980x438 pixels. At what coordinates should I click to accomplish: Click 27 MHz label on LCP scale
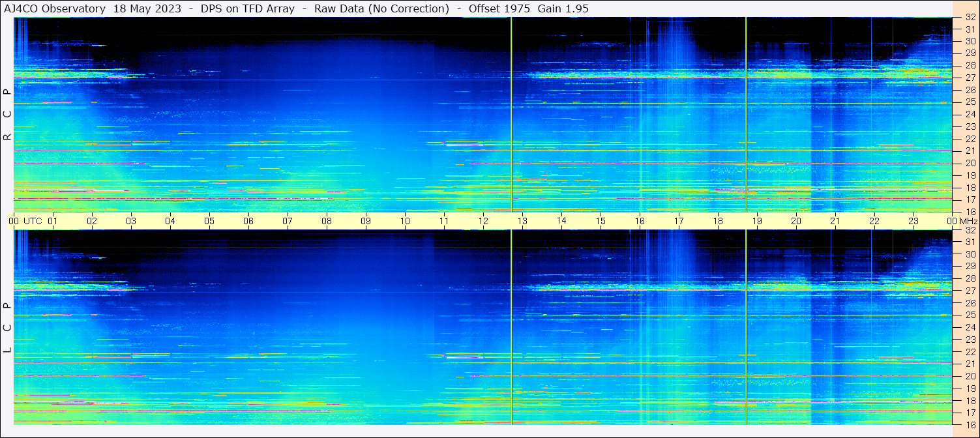point(970,291)
